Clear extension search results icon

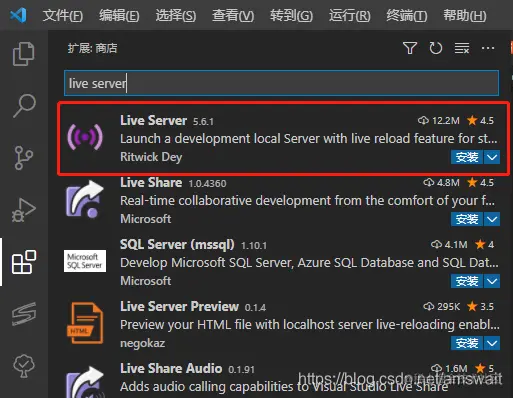coord(462,48)
